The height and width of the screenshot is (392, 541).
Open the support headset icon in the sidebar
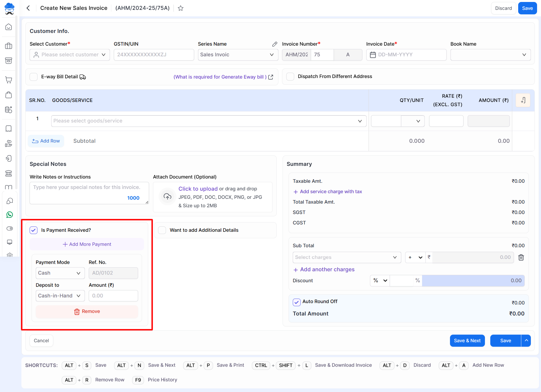pyautogui.click(x=10, y=201)
